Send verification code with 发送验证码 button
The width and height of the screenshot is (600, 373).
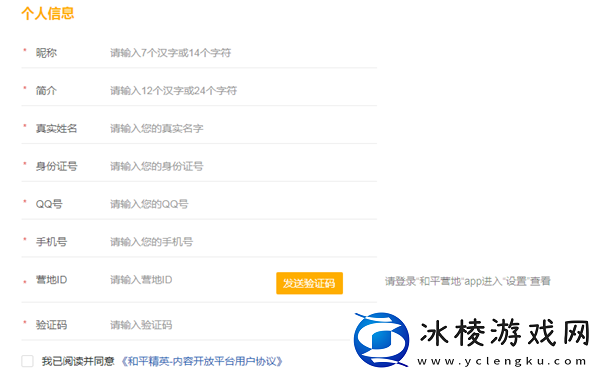(x=309, y=283)
